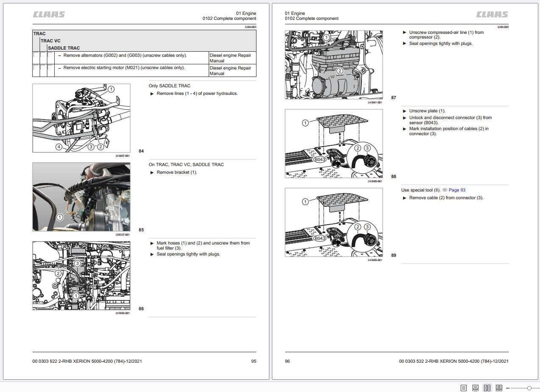The width and height of the screenshot is (540, 392).
Task: Click the zoom out minus icon
Action: pyautogui.click(x=508, y=388)
